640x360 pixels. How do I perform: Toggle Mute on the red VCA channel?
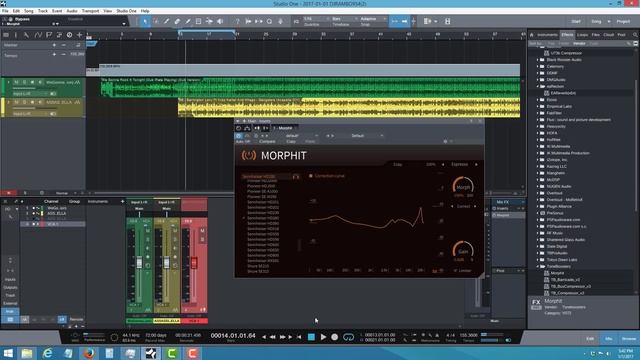tap(202, 231)
